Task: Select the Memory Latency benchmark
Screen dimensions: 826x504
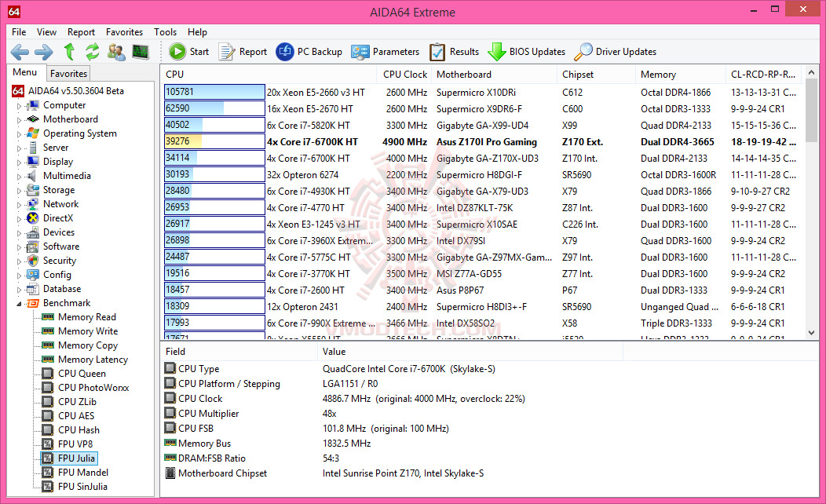Action: (93, 360)
